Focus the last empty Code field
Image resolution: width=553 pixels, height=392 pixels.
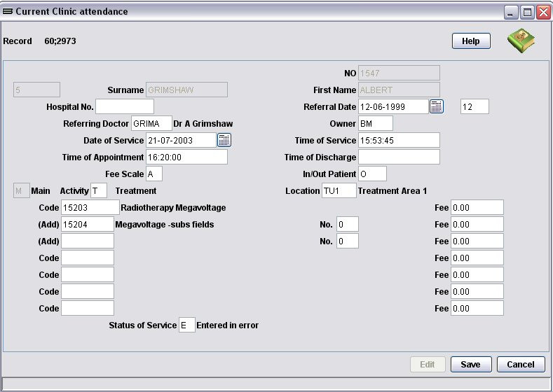point(88,308)
